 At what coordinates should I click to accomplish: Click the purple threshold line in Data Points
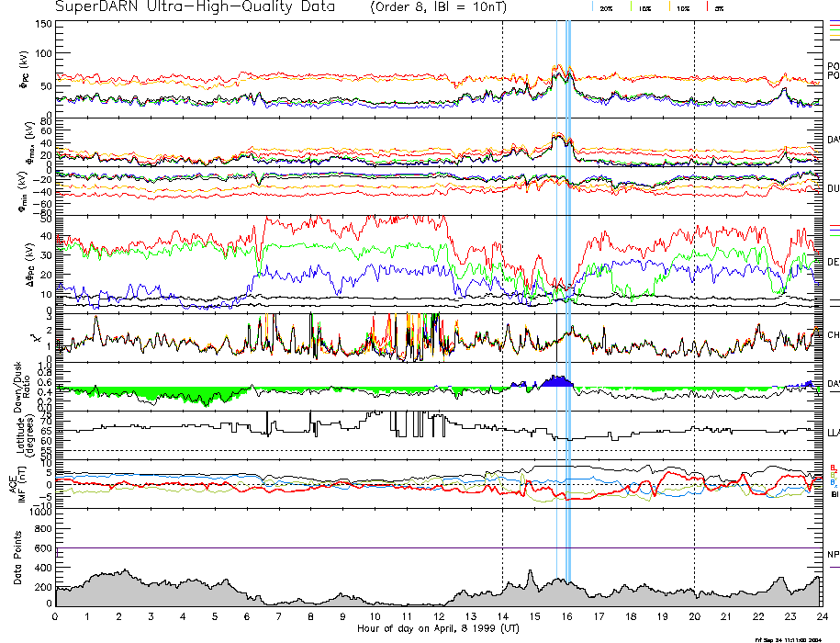coord(367,548)
